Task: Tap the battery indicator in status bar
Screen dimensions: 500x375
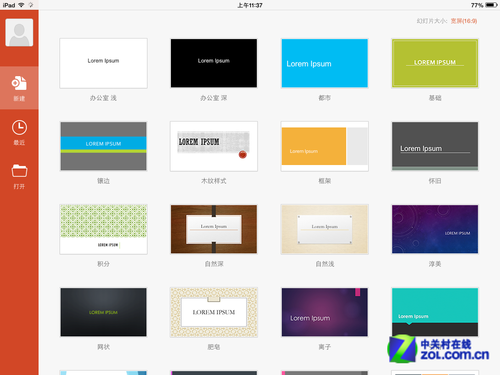Action: [x=491, y=5]
